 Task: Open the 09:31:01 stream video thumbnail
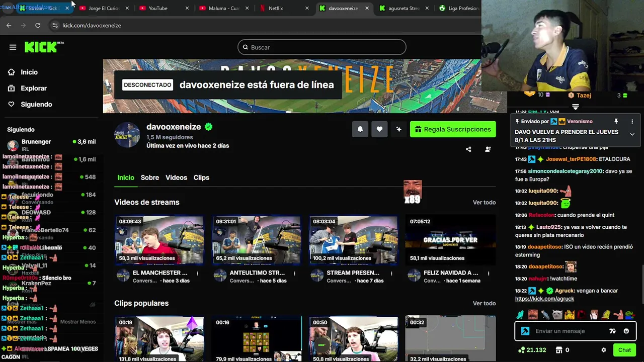point(256,240)
